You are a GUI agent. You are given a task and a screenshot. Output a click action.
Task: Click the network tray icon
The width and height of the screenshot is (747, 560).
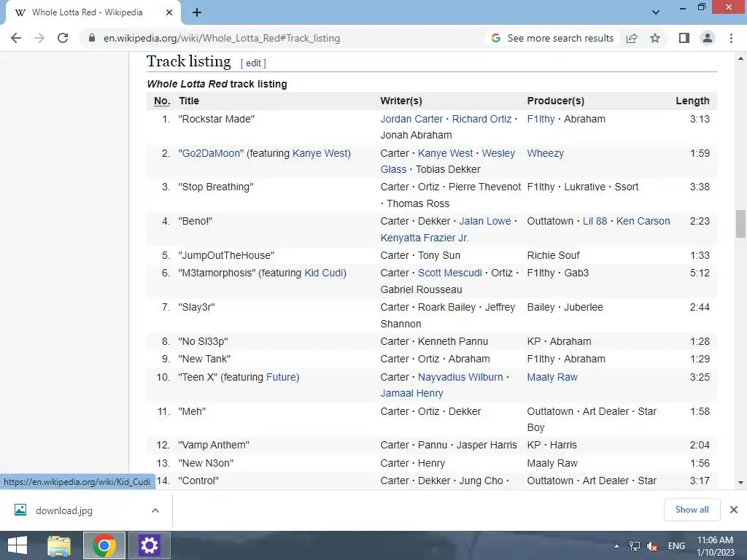pos(635,546)
